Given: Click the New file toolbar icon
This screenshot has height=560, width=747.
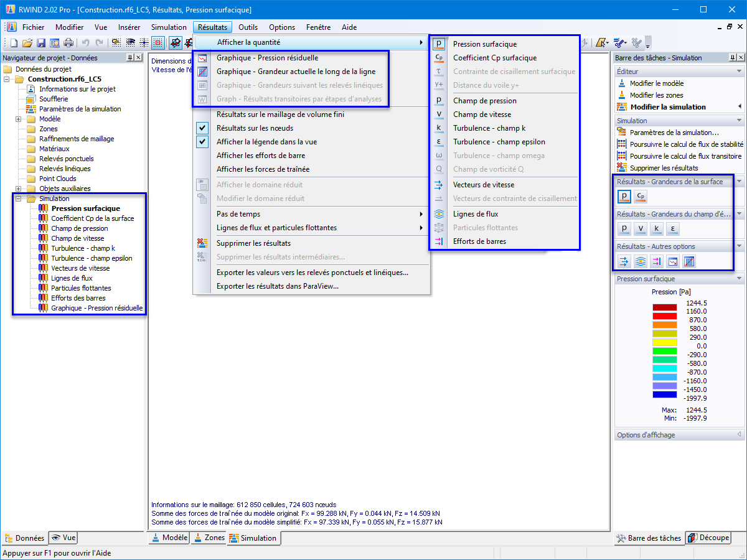Looking at the screenshot, I should (14, 43).
